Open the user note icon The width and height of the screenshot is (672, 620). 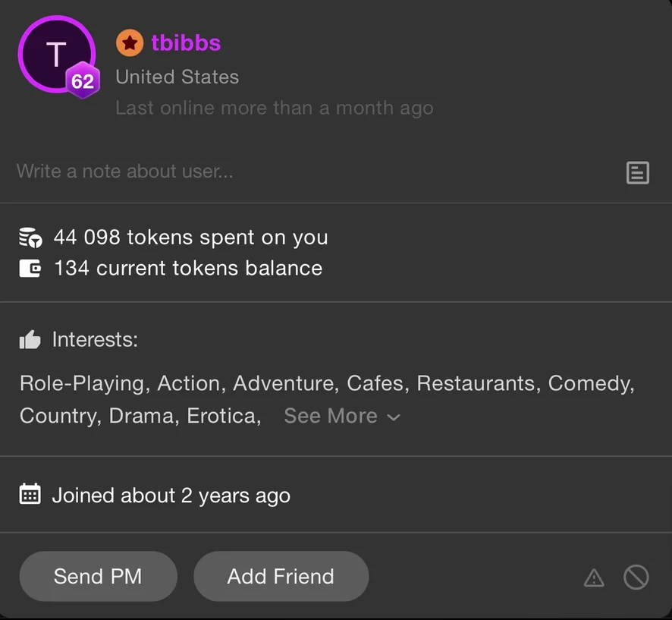point(638,173)
